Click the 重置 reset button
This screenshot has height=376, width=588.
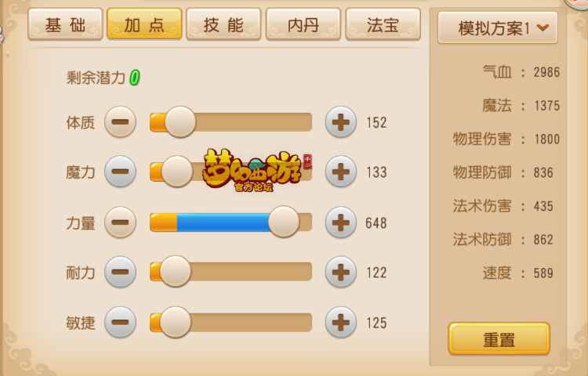click(499, 338)
